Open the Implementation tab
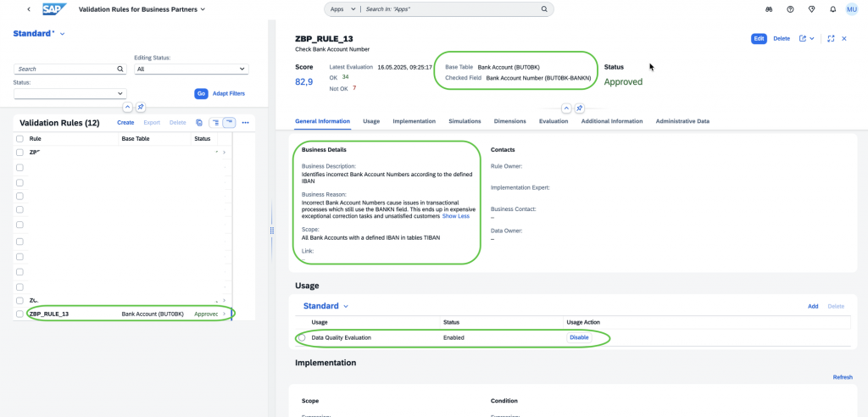This screenshot has height=417, width=868. pos(414,121)
